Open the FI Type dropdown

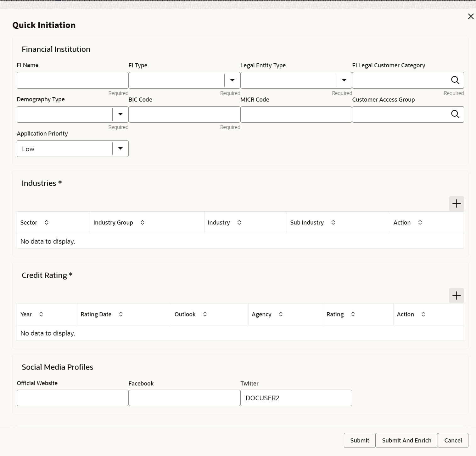click(x=232, y=80)
